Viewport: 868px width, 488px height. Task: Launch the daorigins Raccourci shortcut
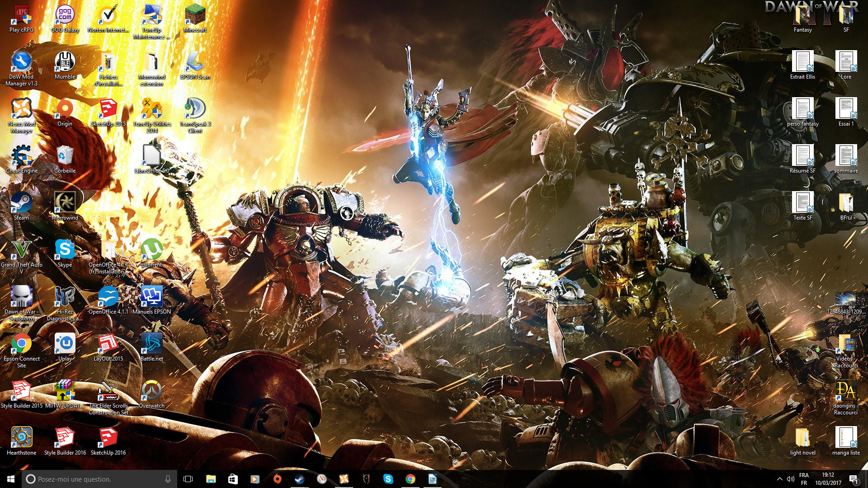pos(846,398)
